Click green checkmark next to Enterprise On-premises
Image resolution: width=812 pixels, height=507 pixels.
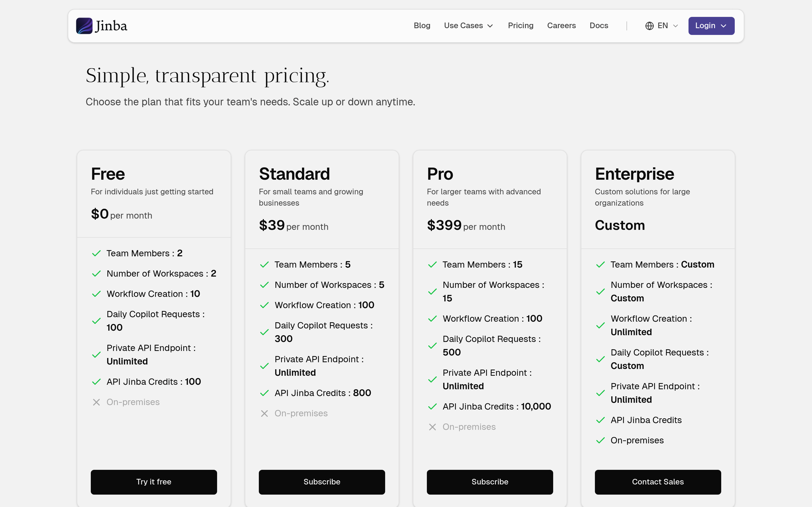[x=600, y=440]
